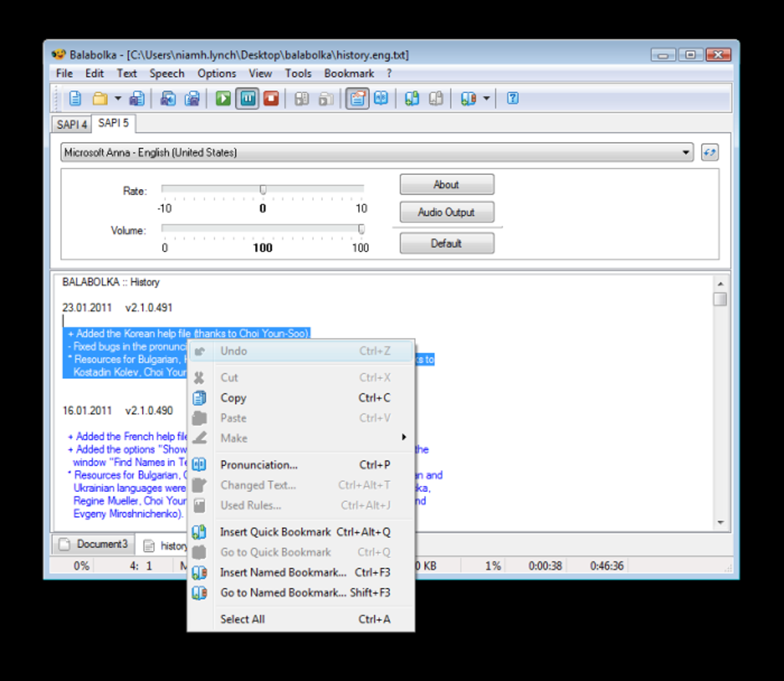Click the Open file folder icon
Image resolution: width=784 pixels, height=681 pixels.
(100, 98)
